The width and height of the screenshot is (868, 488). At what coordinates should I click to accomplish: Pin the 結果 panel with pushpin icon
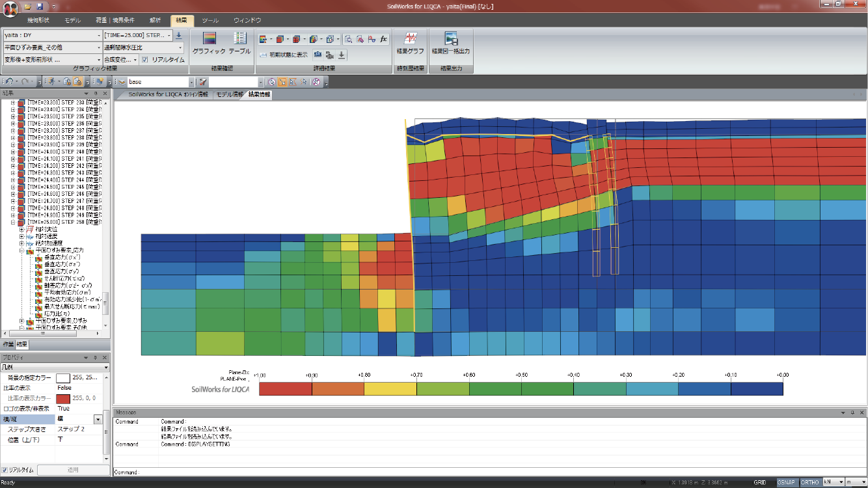point(96,94)
